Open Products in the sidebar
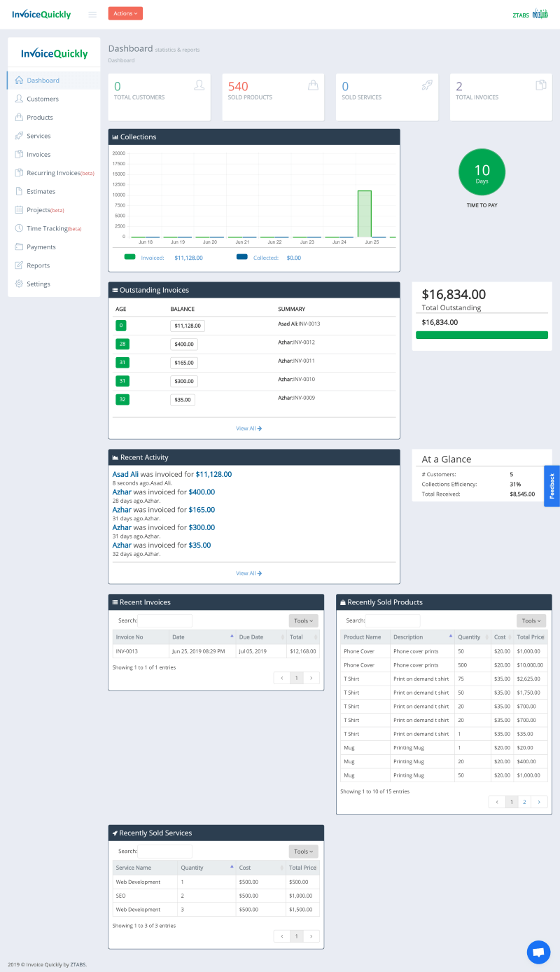 [x=54, y=118]
